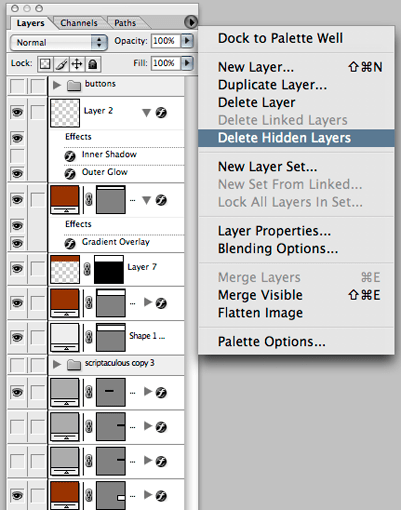
Task: Click the Layer 2 effects f icon
Action: [161, 113]
